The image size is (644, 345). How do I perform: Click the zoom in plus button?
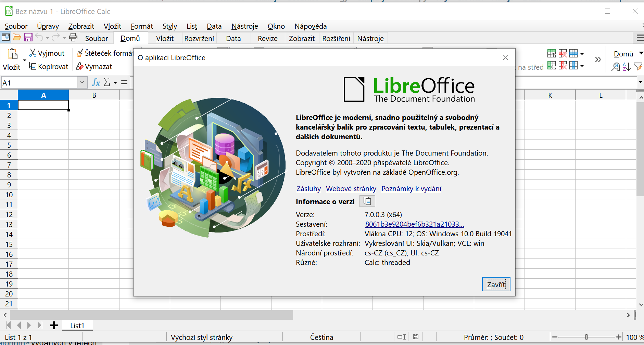click(618, 337)
